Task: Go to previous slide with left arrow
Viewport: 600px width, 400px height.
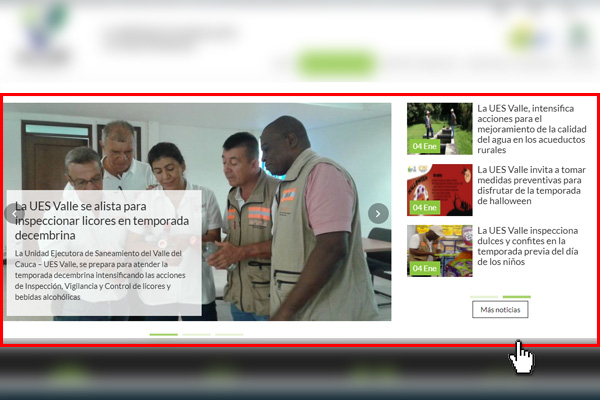Action: click(x=14, y=214)
